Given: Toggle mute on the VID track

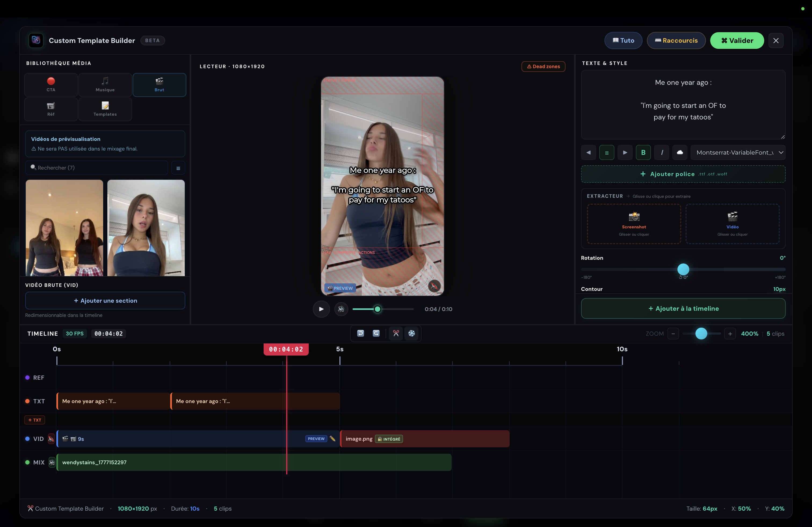Looking at the screenshot, I should (51, 439).
